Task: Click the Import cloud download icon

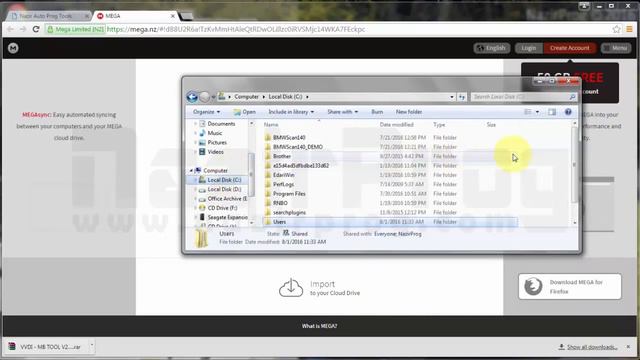Action: [291, 288]
